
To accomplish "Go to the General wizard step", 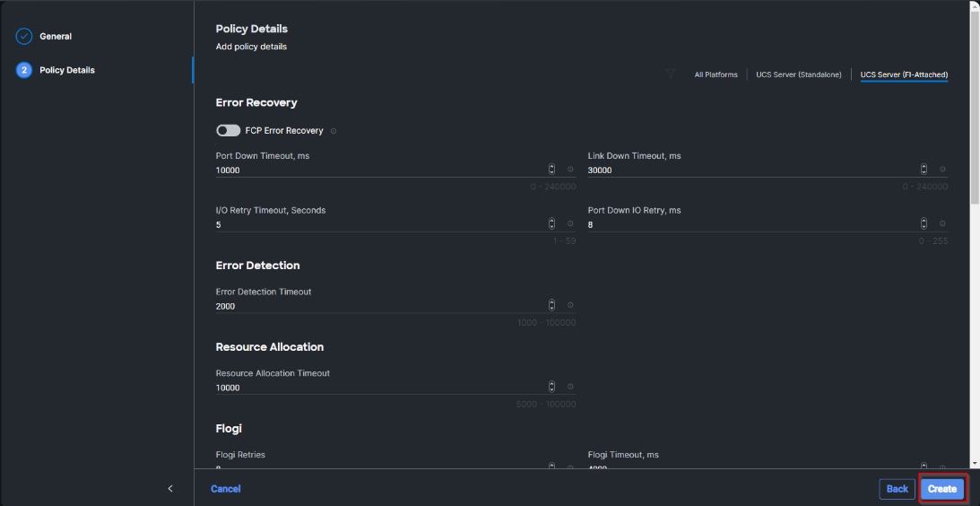I will 56,37.
